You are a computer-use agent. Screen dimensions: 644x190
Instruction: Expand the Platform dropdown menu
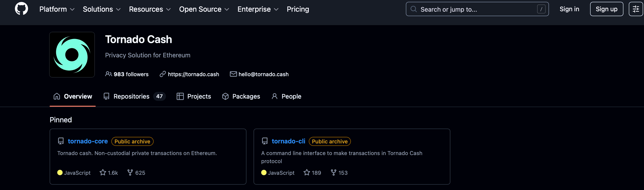(x=57, y=9)
